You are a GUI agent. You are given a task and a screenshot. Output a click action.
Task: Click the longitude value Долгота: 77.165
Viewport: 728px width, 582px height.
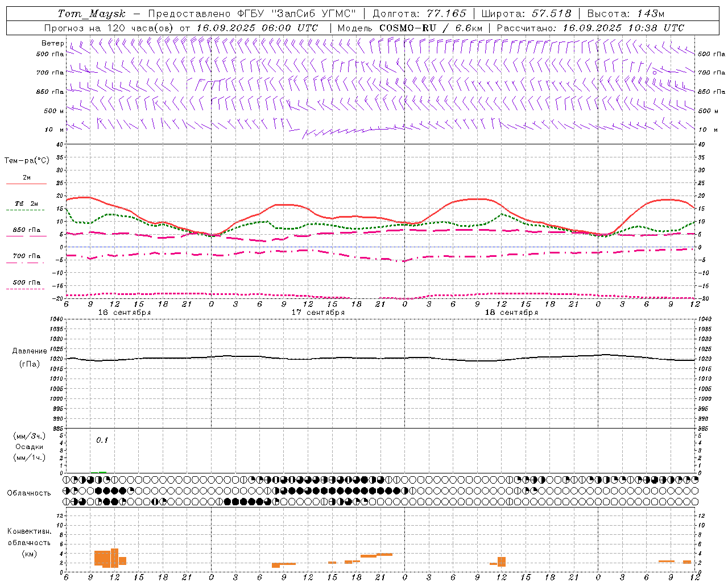click(419, 14)
